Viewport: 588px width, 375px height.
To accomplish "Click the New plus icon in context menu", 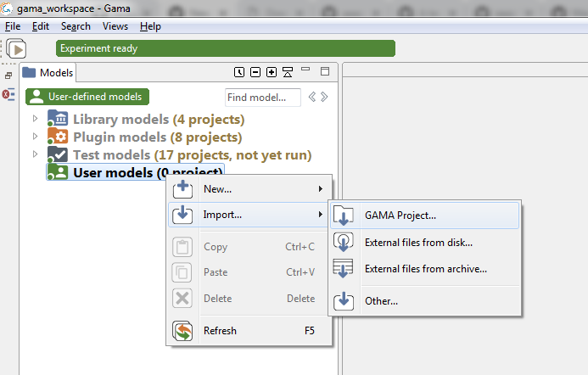I will 182,189.
